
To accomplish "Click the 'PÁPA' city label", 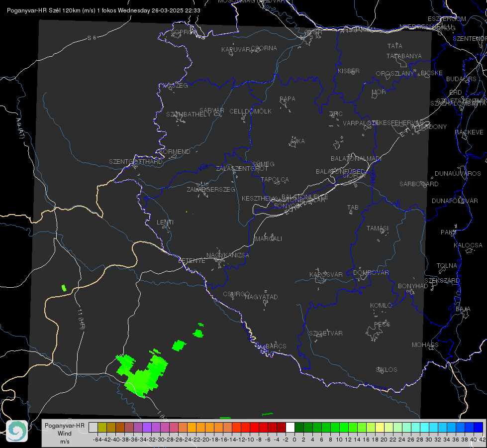I will [x=288, y=99].
